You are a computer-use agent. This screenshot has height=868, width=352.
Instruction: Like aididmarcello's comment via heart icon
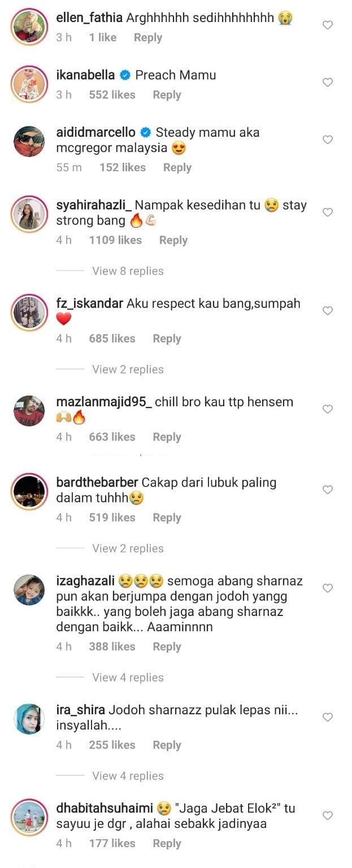pos(327,140)
